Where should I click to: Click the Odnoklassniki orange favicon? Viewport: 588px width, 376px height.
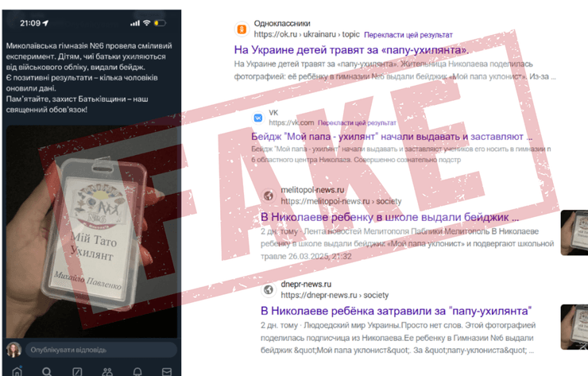pos(242,29)
